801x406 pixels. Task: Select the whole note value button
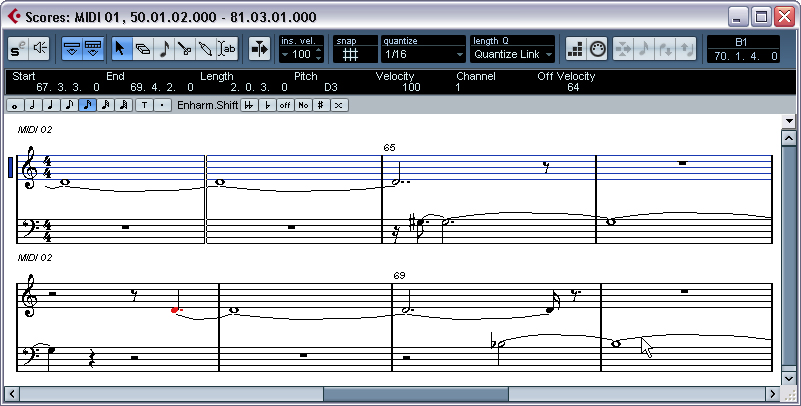14,105
